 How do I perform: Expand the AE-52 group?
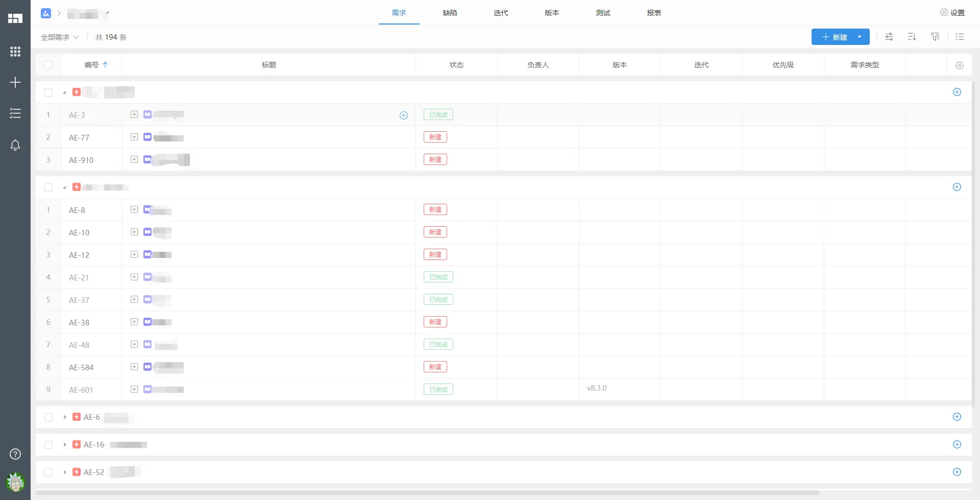[64, 472]
